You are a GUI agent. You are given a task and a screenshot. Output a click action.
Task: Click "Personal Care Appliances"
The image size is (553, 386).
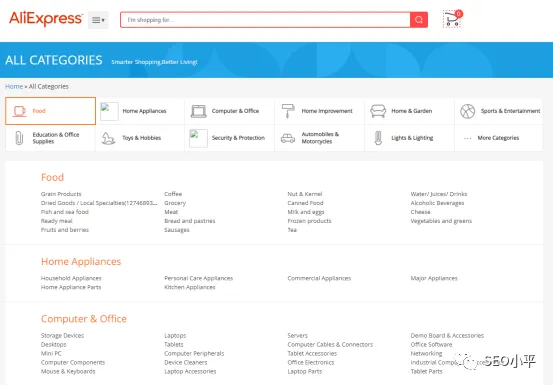[x=199, y=278]
